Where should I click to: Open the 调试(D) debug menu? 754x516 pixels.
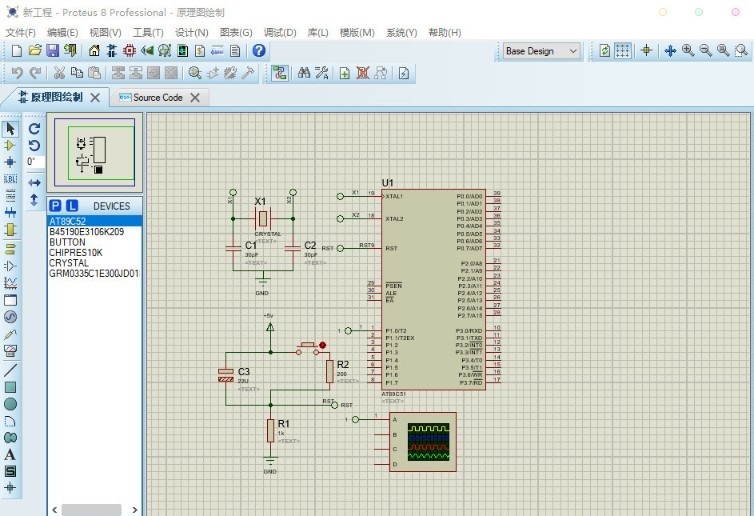tap(280, 32)
